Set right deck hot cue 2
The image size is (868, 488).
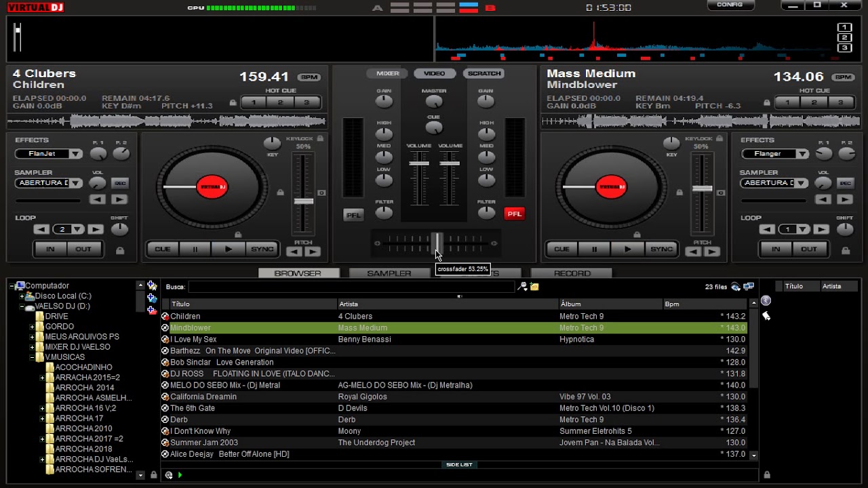tap(814, 103)
